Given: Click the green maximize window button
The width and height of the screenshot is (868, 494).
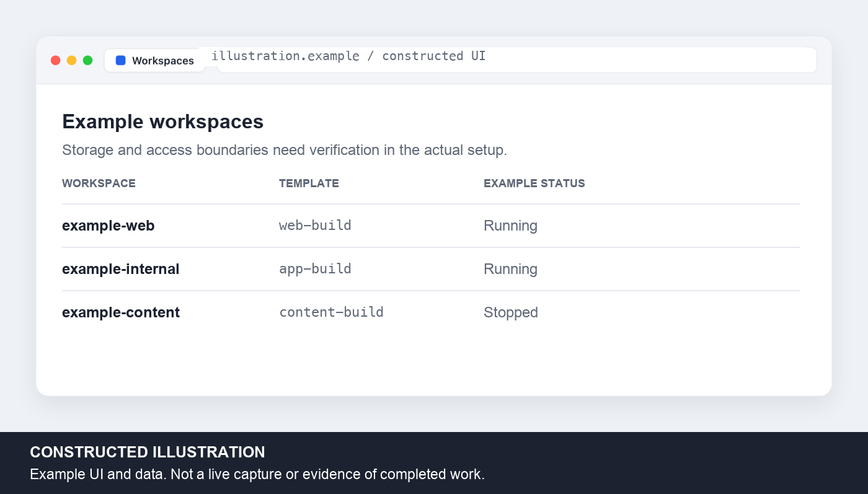Looking at the screenshot, I should 88,60.
